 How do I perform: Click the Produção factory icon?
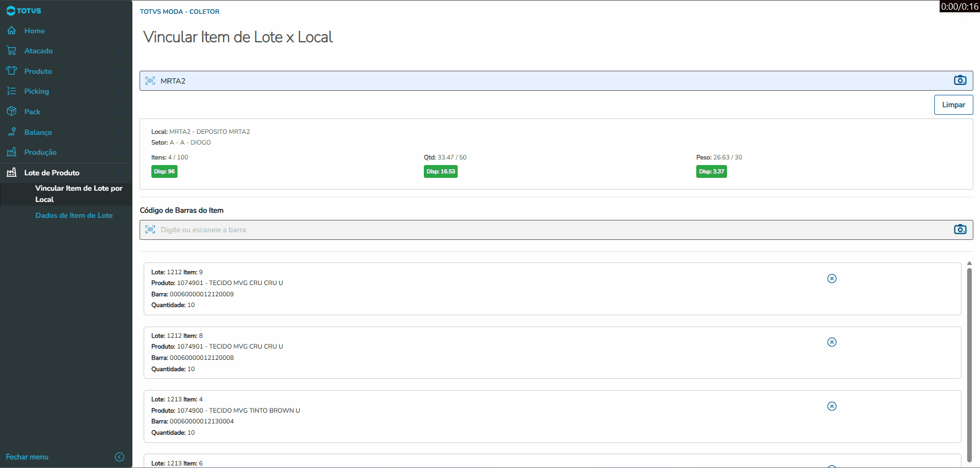click(x=11, y=152)
